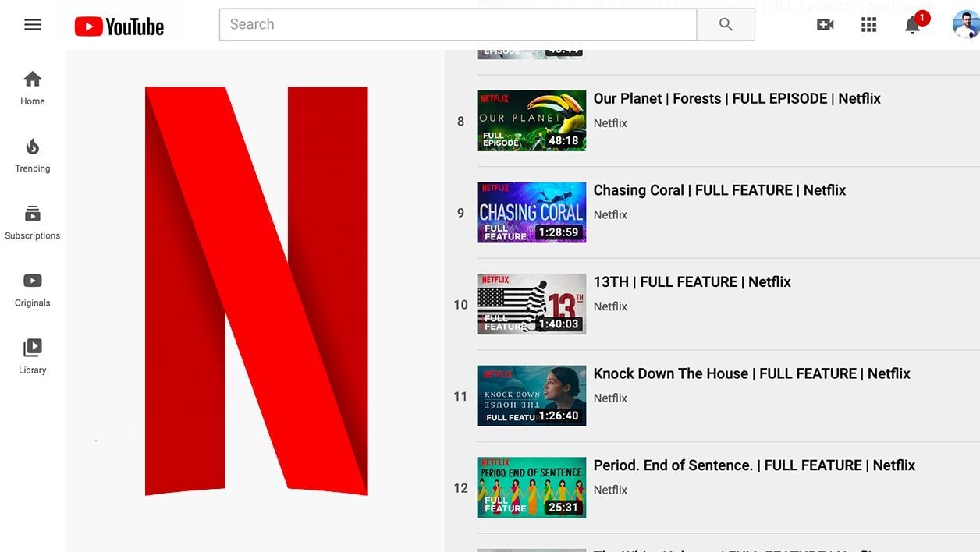Click playlist index number 12
Viewport: 980px width, 552px height.
pyautogui.click(x=460, y=488)
